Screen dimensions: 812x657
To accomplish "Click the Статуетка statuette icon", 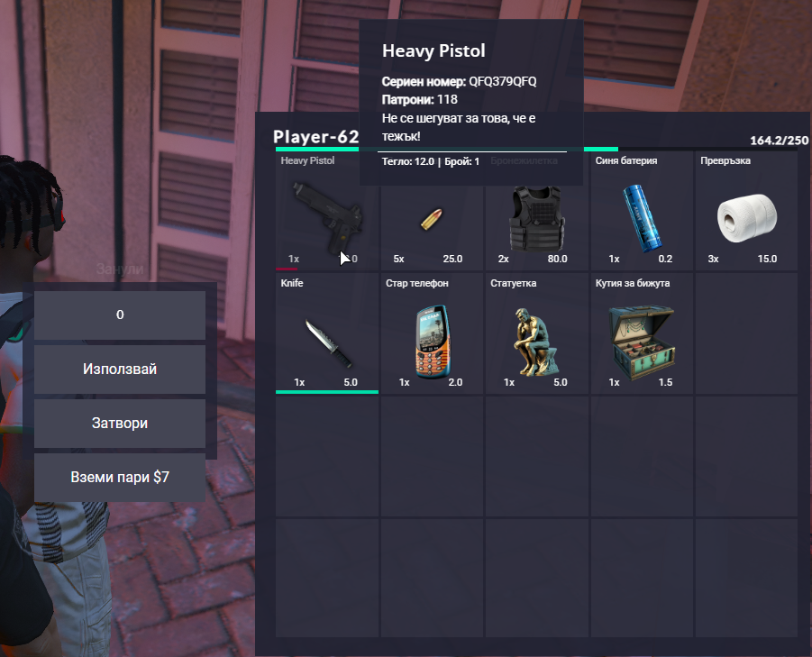I will pyautogui.click(x=535, y=342).
